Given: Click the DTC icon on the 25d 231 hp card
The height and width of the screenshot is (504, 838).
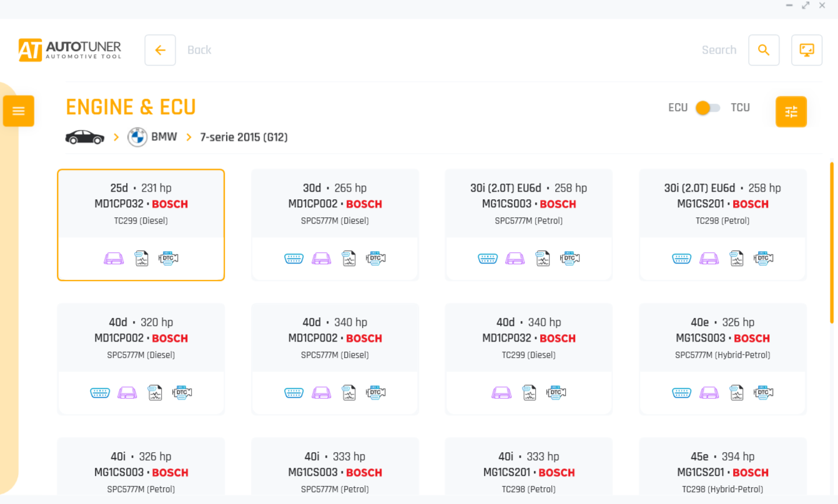Looking at the screenshot, I should pyautogui.click(x=169, y=258).
